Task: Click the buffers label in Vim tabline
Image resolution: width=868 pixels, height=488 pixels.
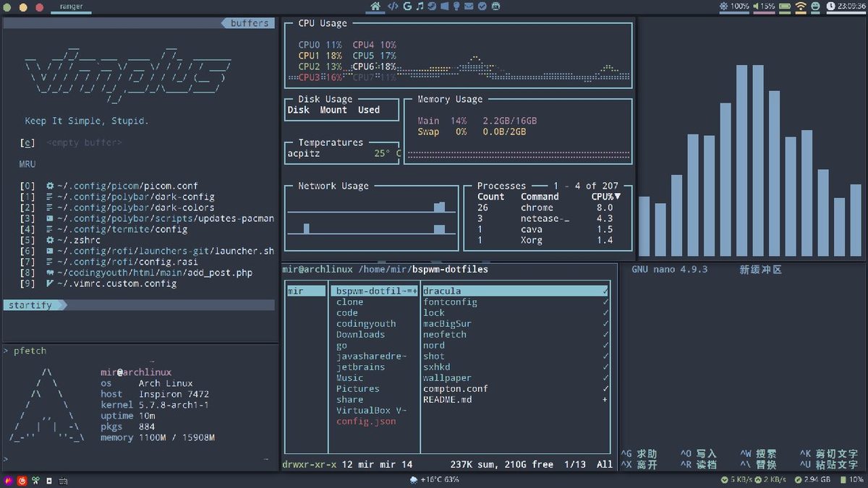Action: point(250,23)
